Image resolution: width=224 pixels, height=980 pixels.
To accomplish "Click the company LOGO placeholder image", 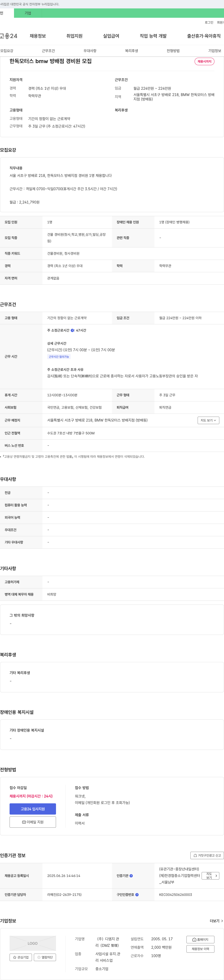I will pyautogui.click(x=33, y=944).
